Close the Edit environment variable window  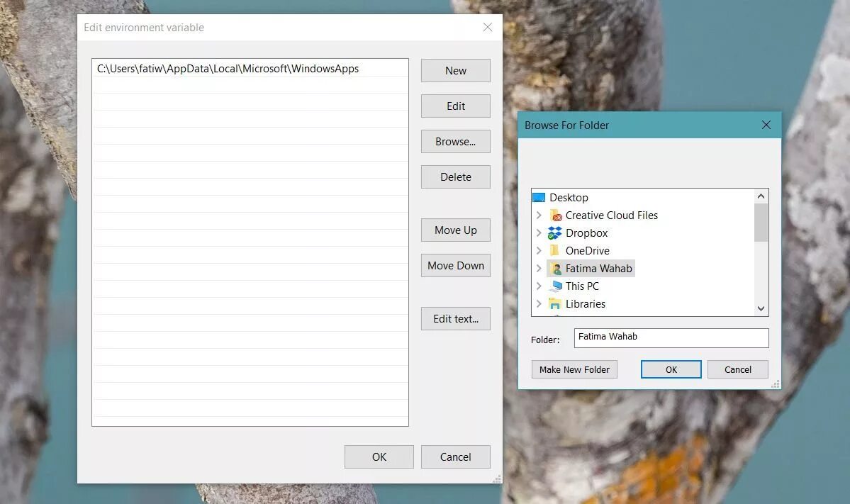pos(487,27)
